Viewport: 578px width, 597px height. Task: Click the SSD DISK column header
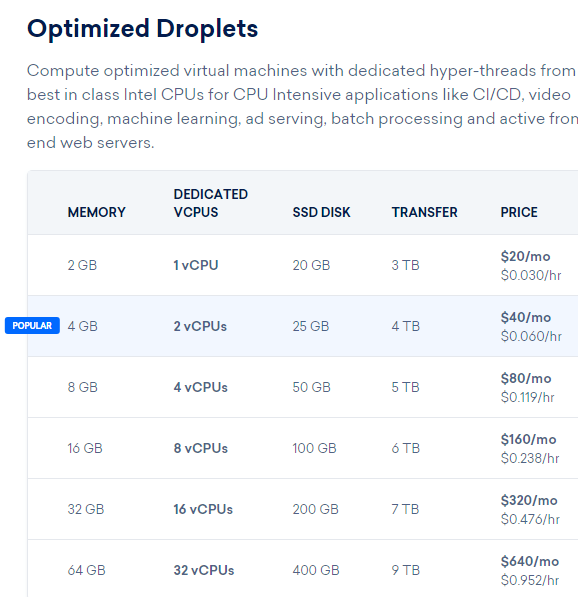click(x=321, y=212)
